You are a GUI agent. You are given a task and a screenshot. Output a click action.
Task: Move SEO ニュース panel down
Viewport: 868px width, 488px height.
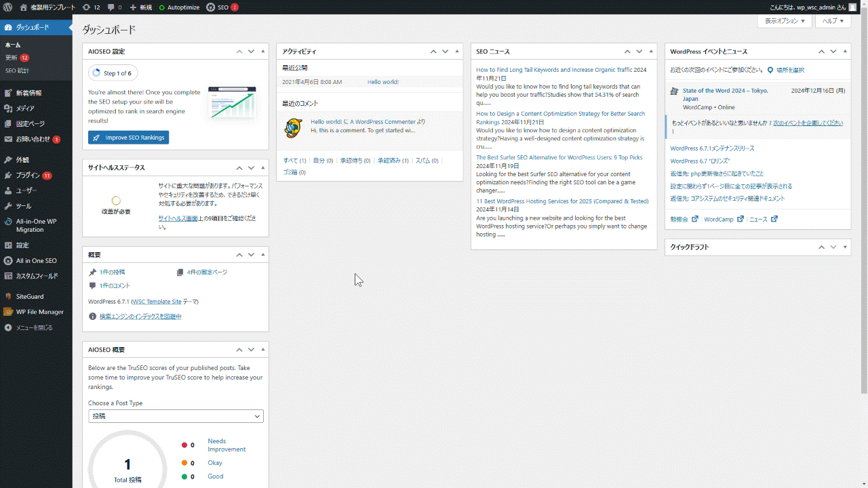(639, 52)
